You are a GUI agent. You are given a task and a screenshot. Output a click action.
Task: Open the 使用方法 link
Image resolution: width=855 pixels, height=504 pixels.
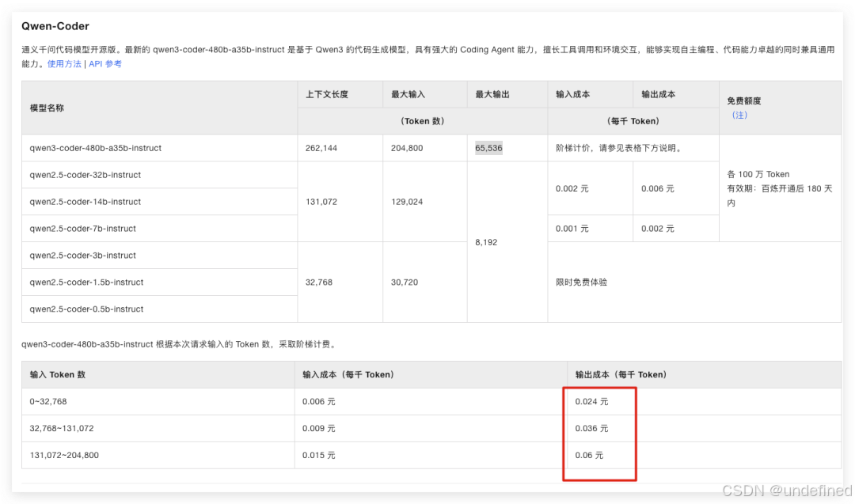(x=64, y=64)
